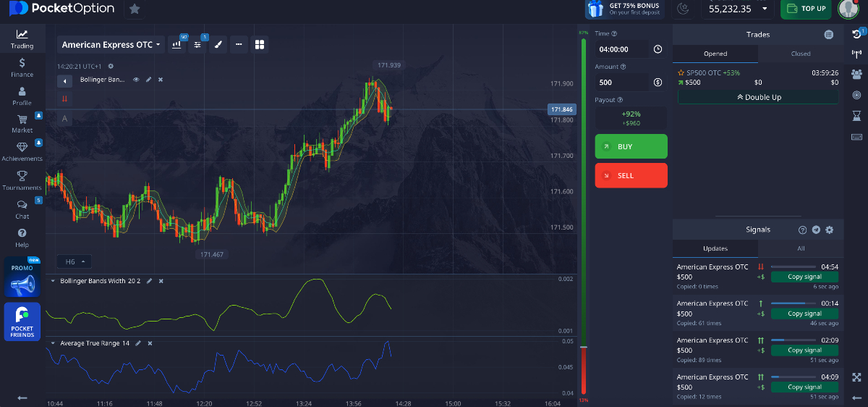Viewport: 868px width, 407px height.
Task: Open the trade history icon in right sidebar
Action: (857, 33)
